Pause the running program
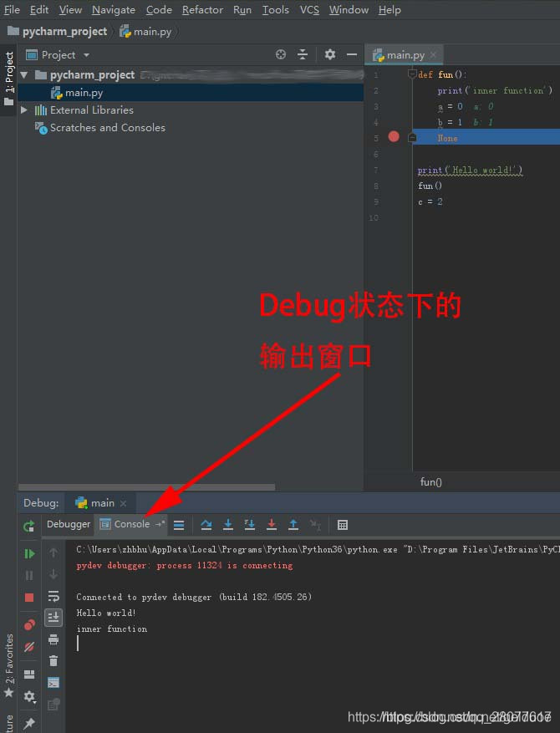The image size is (560, 733). pos(29,575)
